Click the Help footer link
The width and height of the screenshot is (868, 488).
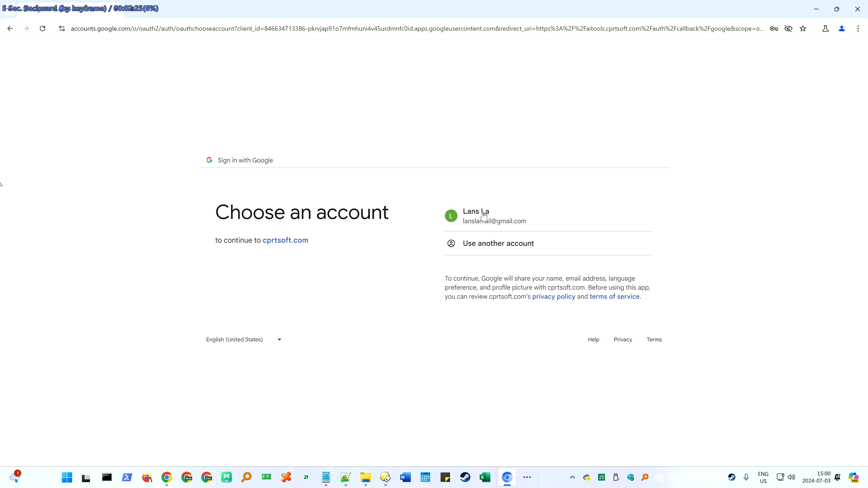point(593,340)
